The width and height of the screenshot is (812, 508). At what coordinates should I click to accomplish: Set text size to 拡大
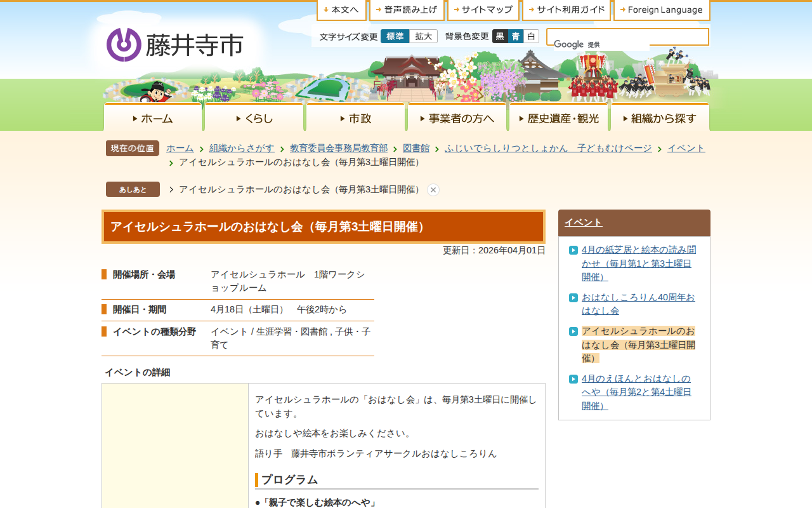(x=423, y=36)
